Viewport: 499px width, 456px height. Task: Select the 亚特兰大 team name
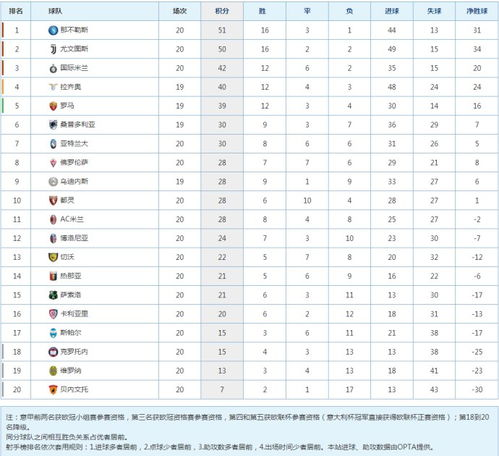[74, 144]
